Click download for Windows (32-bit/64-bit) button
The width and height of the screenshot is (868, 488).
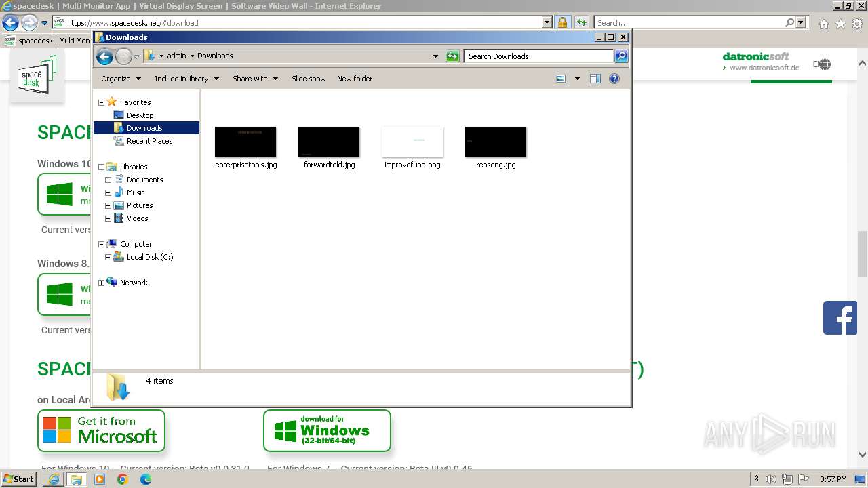(x=327, y=430)
